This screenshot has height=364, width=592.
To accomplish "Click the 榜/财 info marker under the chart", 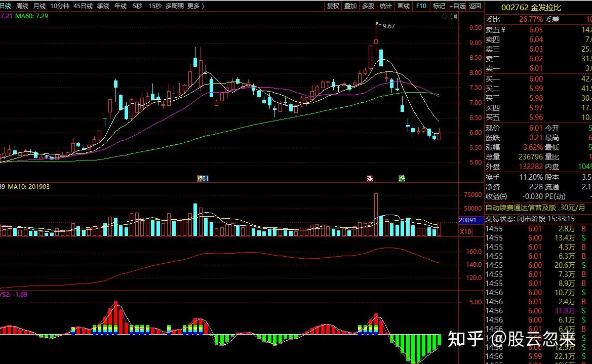I will 203,178.
